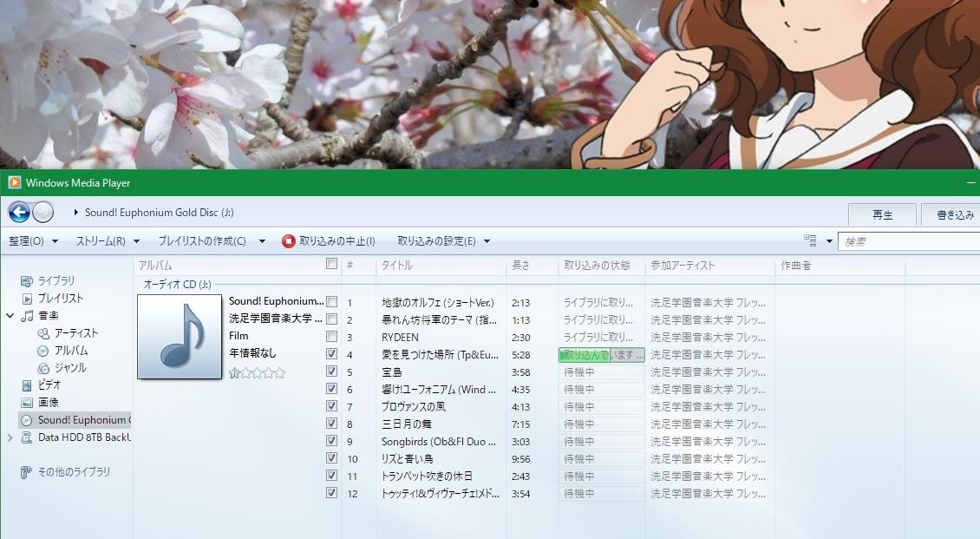Open the arrow next to プレイリストの作成(C)
Screen dimensions: 980x539
point(262,241)
